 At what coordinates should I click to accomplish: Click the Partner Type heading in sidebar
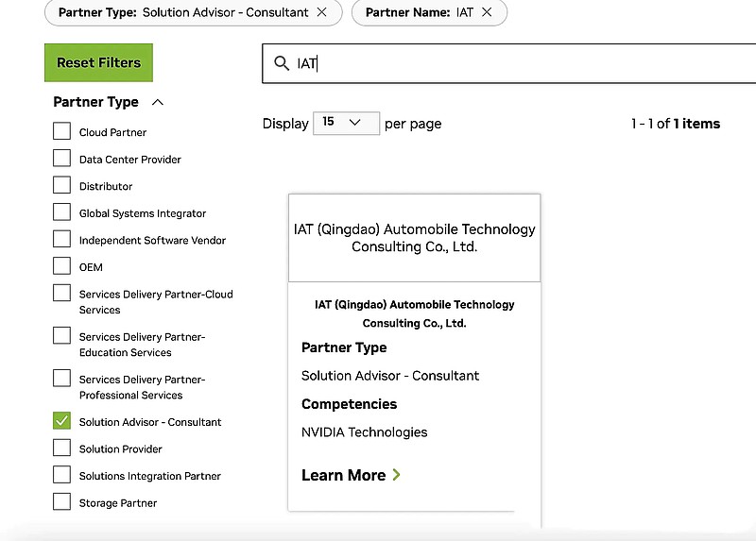(x=95, y=102)
